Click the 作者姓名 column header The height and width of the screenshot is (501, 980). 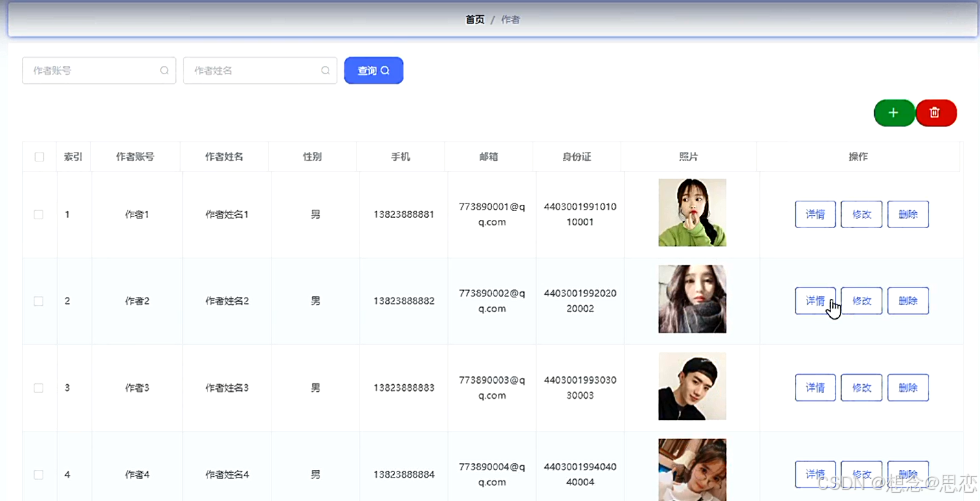[224, 157]
